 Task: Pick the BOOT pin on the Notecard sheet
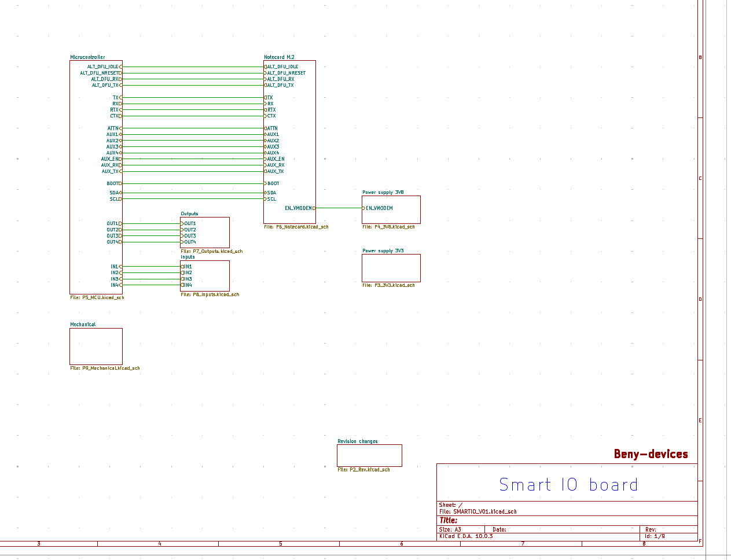click(272, 184)
